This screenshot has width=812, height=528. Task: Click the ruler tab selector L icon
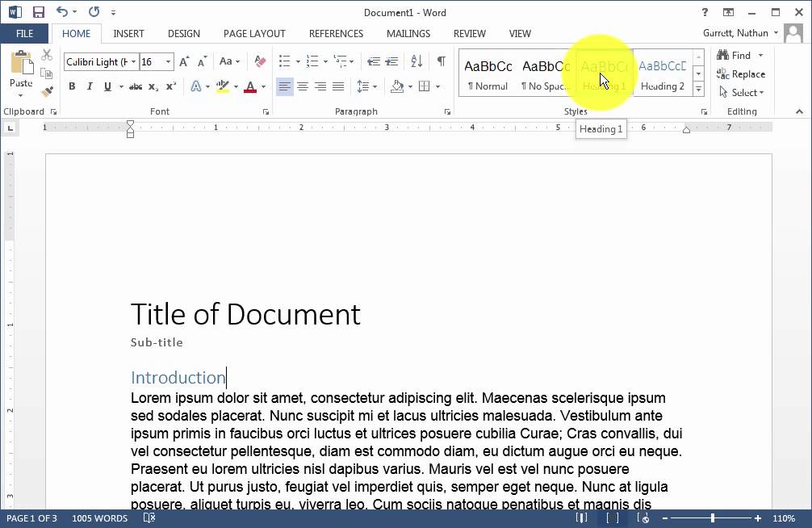pyautogui.click(x=10, y=128)
